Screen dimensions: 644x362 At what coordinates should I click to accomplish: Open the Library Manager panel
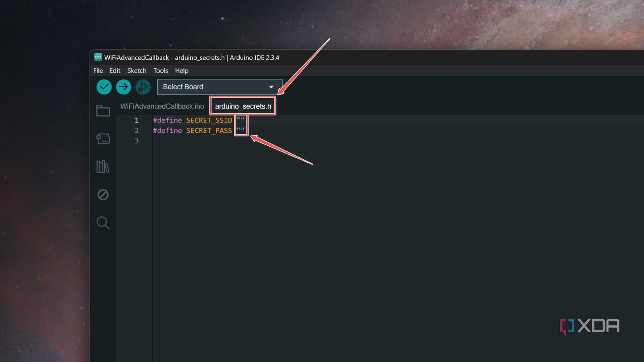click(x=103, y=167)
